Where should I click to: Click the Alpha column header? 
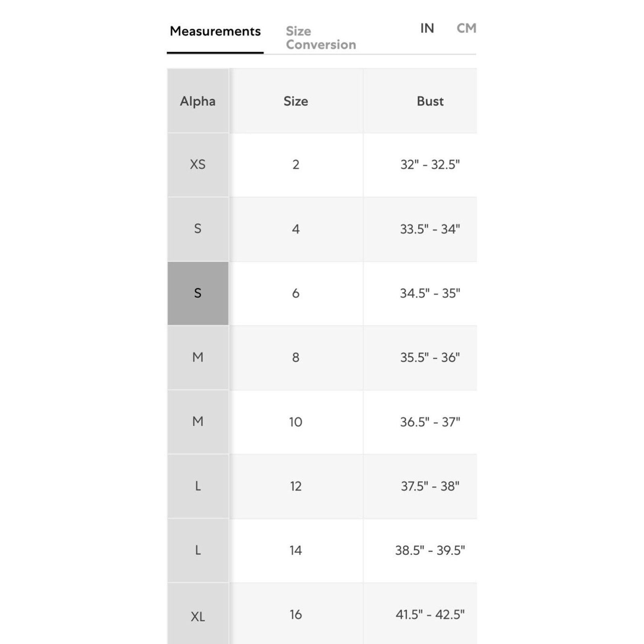coord(198,101)
